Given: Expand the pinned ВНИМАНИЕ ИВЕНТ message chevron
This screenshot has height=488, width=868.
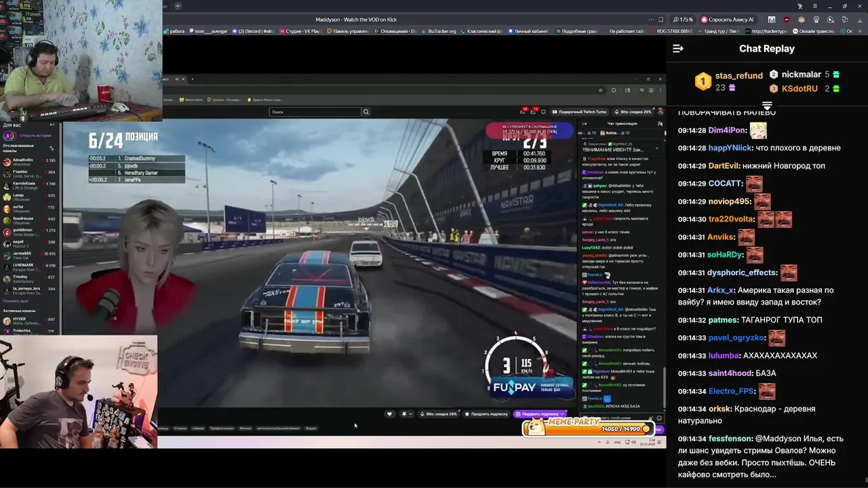Looking at the screenshot, I should click(656, 148).
